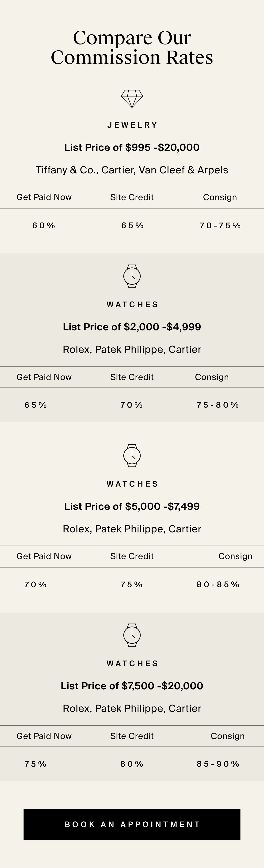The height and width of the screenshot is (868, 264).
Task: Select the 80-85% consign rate
Action: (x=218, y=584)
